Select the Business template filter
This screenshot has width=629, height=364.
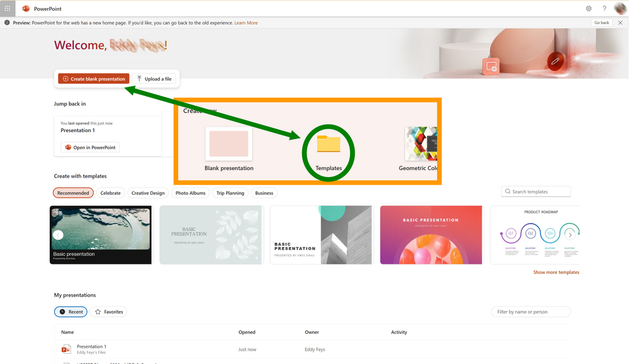[264, 193]
